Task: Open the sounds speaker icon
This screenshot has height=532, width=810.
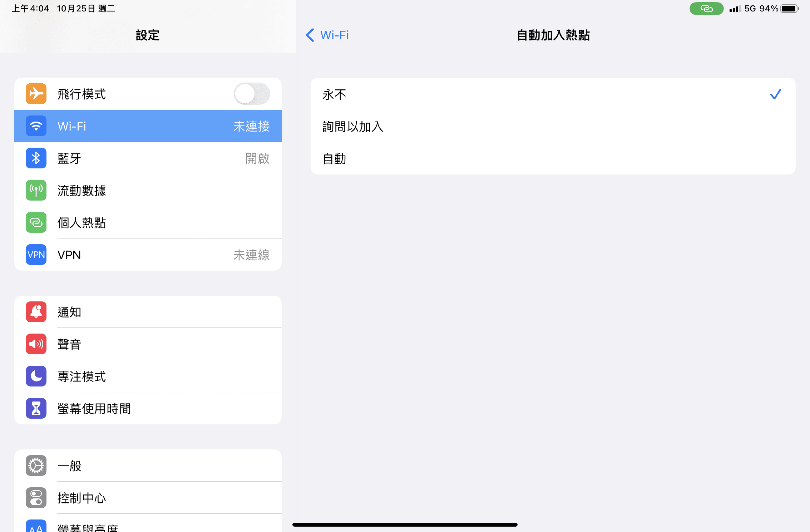Action: click(36, 344)
